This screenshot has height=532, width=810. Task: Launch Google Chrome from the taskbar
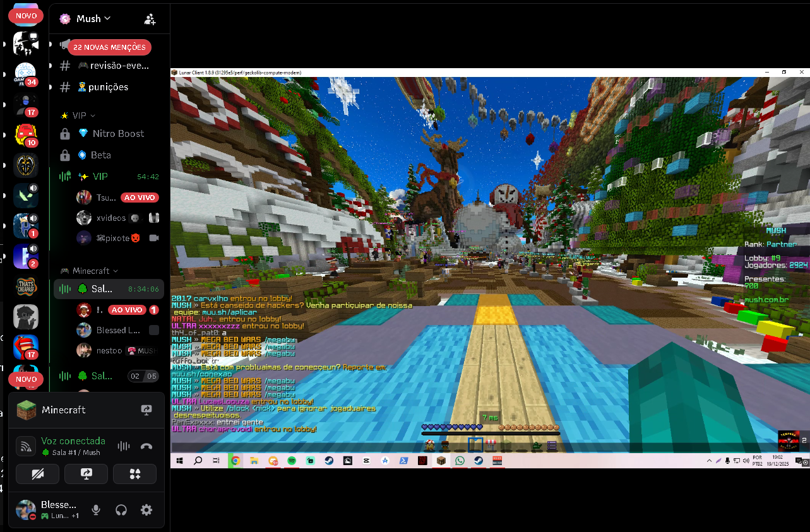pyautogui.click(x=235, y=461)
